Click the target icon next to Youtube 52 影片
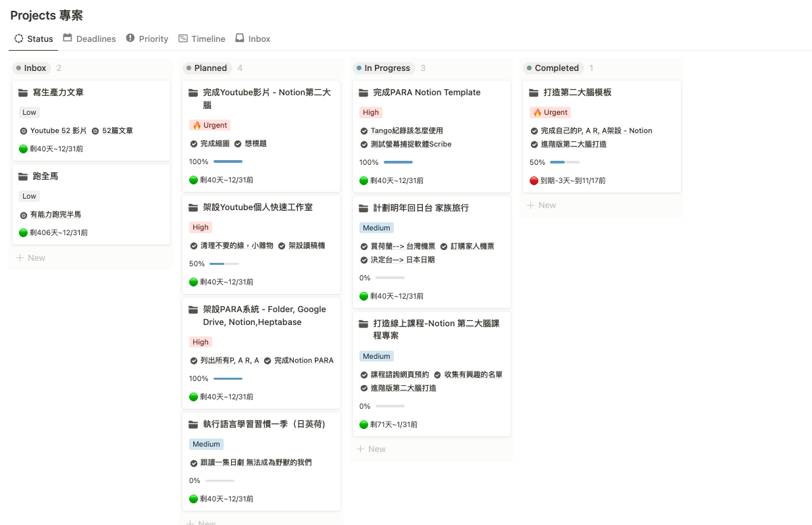Viewport: 812px width, 525px height. [24, 131]
